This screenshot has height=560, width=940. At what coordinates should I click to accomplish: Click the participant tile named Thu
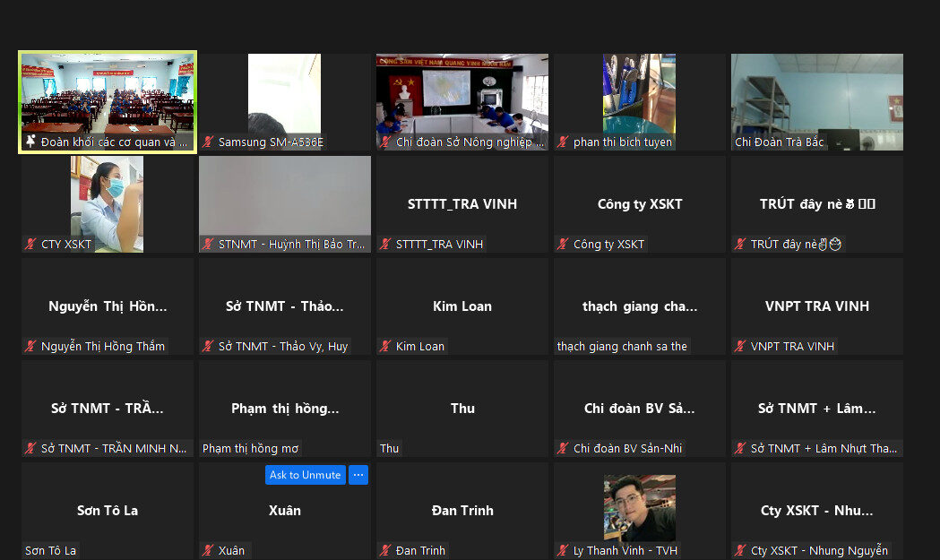tap(461, 409)
